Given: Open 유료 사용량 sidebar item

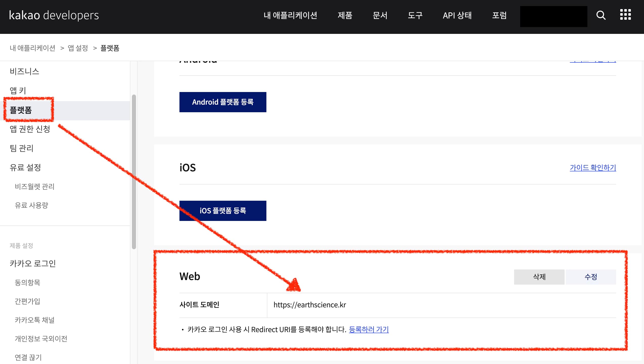Looking at the screenshot, I should (x=31, y=205).
